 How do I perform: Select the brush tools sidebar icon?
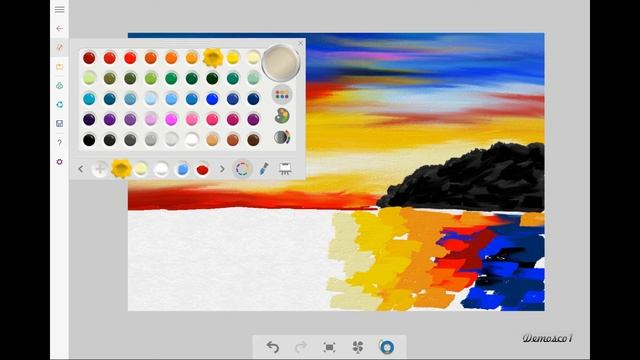click(x=60, y=47)
